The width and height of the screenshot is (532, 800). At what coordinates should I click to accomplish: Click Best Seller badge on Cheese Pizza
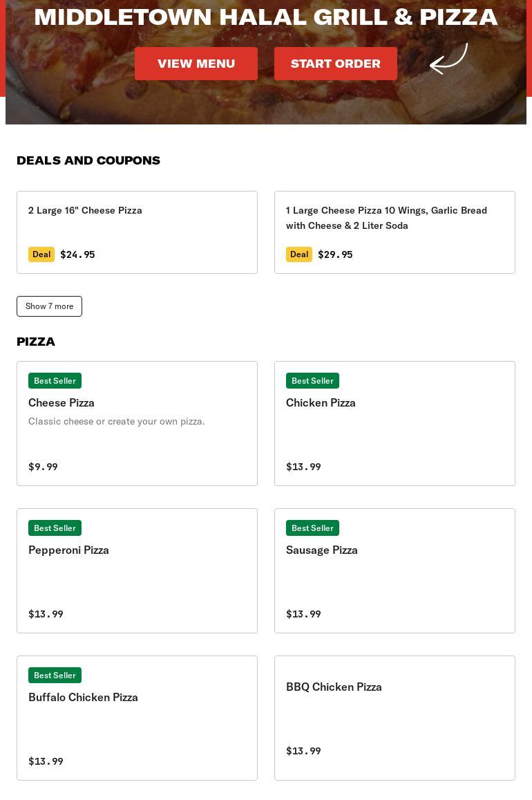(55, 381)
